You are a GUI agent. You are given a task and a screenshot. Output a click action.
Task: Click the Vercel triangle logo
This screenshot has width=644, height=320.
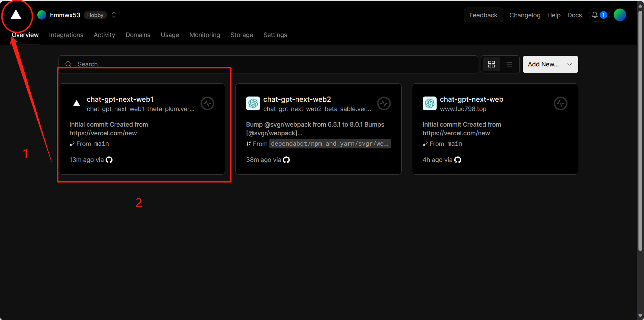coord(16,15)
